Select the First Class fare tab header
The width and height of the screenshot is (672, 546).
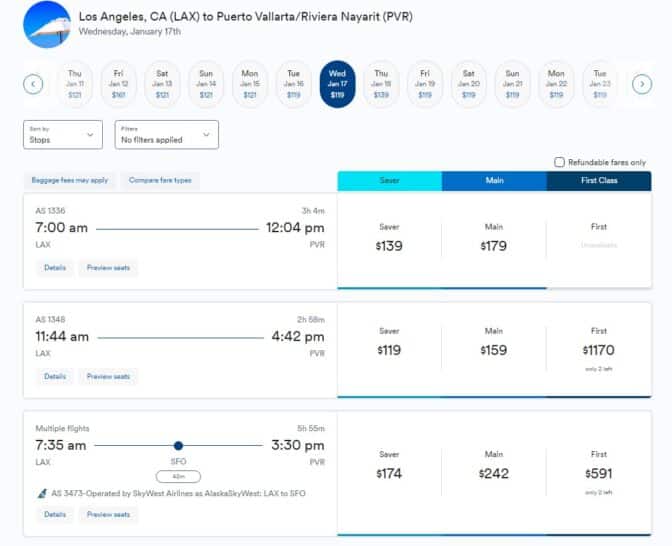(599, 180)
